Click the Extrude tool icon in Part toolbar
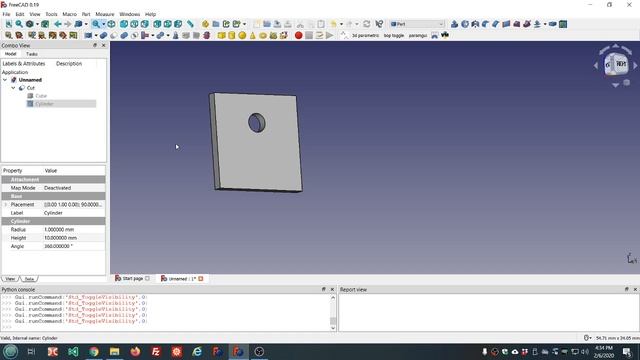 tap(454, 24)
